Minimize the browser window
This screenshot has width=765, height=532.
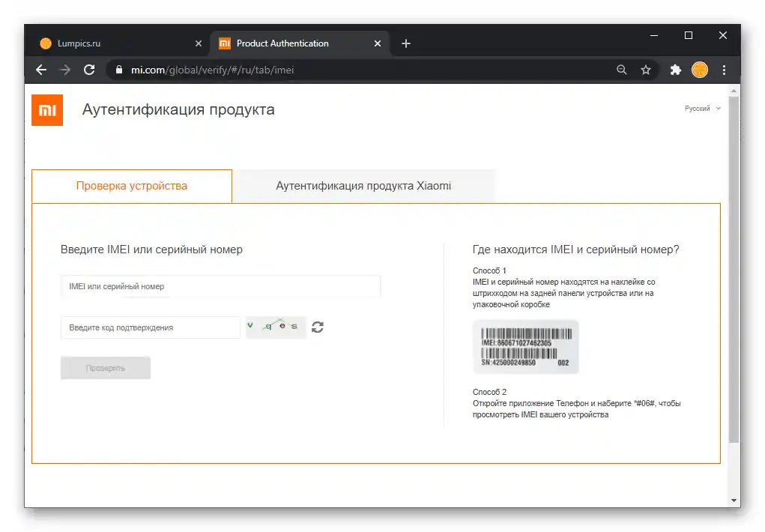654,36
